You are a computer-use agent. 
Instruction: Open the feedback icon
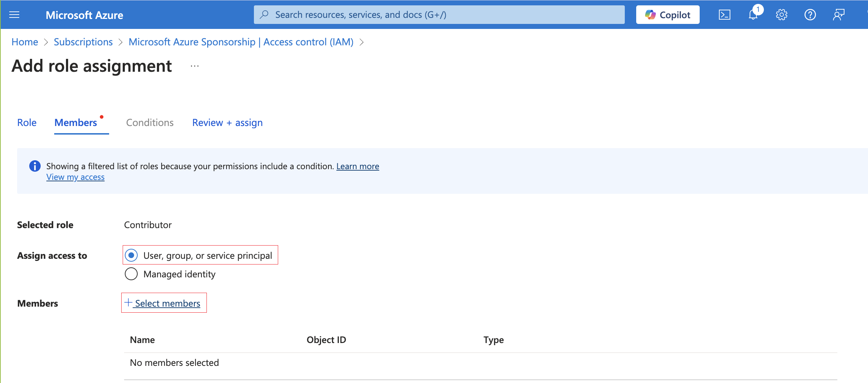[x=838, y=15]
